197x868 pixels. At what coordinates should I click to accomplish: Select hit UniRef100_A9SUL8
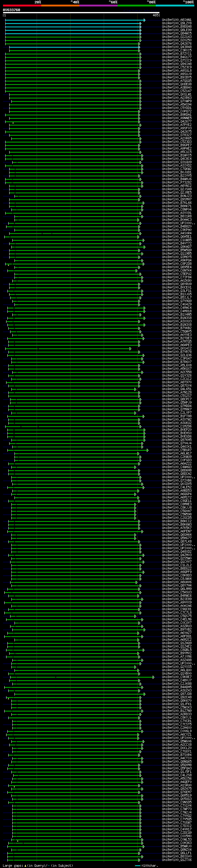[177, 71]
